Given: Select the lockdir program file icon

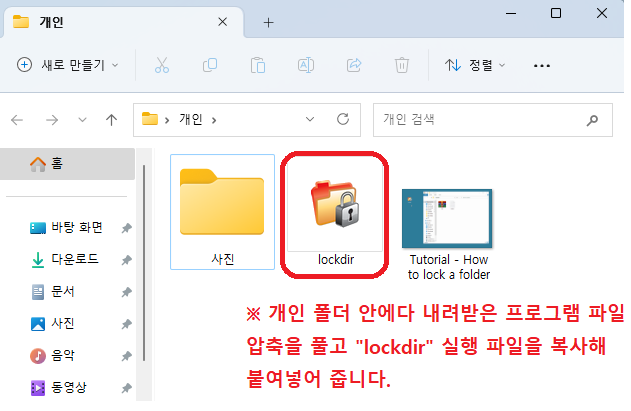Looking at the screenshot, I should click(x=335, y=204).
